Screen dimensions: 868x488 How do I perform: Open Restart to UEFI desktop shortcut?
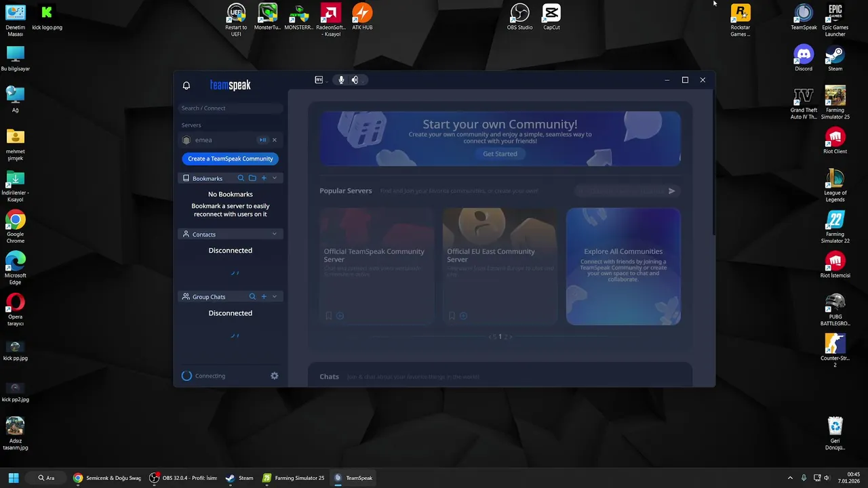click(236, 20)
